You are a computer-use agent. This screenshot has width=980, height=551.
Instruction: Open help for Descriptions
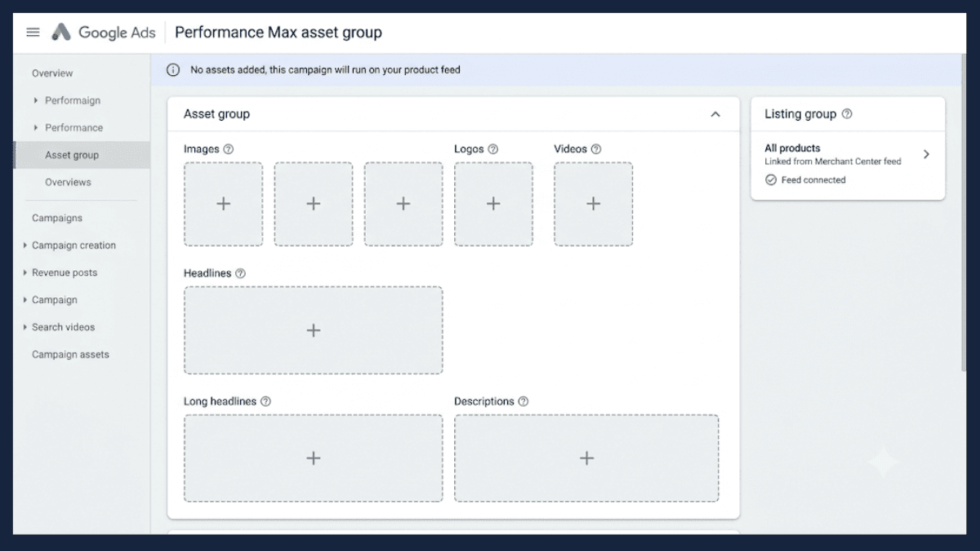click(523, 402)
